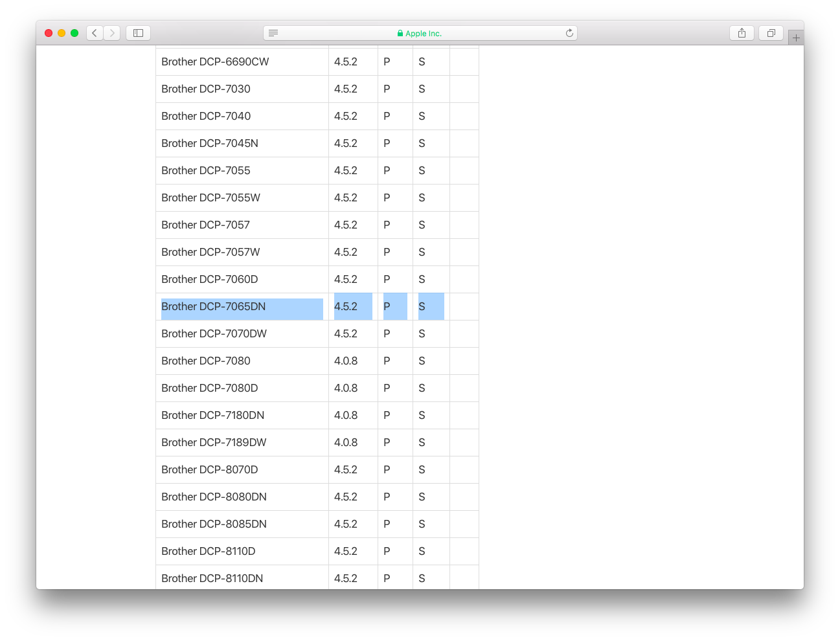Click version 4.5.2 in the DCP-8070D row
This screenshot has width=840, height=641.
point(346,470)
